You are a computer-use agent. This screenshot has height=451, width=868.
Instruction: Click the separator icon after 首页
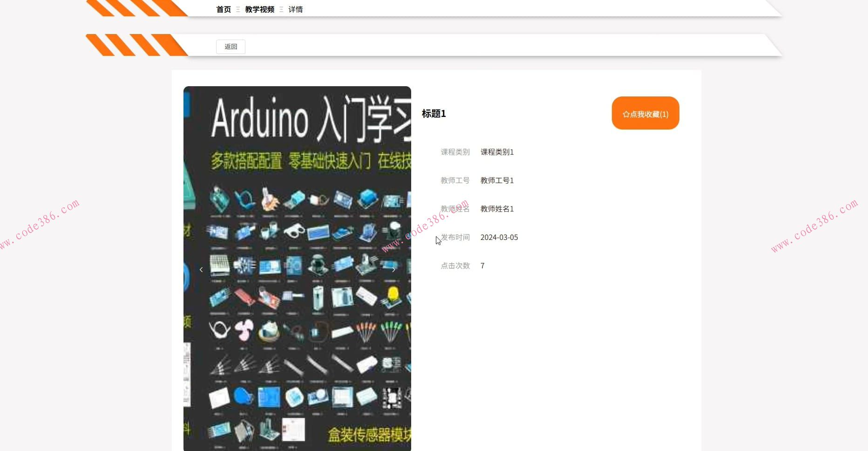click(x=237, y=9)
